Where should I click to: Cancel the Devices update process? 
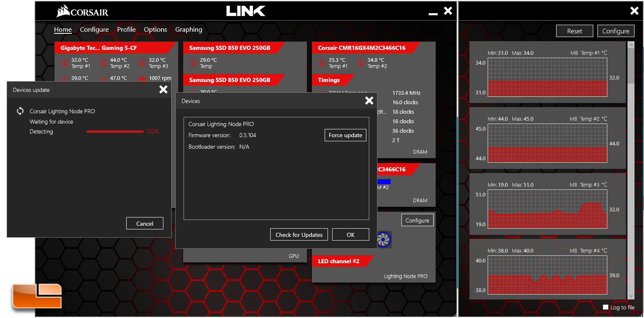(145, 224)
